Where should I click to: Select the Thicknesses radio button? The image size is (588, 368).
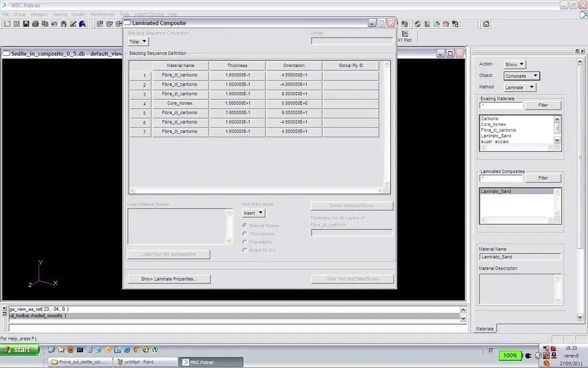tap(245, 234)
